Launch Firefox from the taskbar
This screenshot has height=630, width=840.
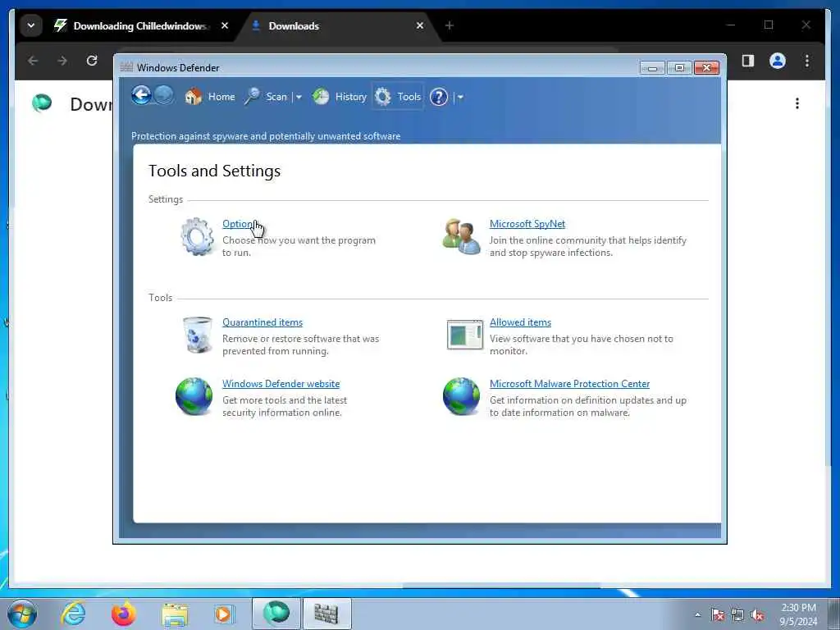124,614
